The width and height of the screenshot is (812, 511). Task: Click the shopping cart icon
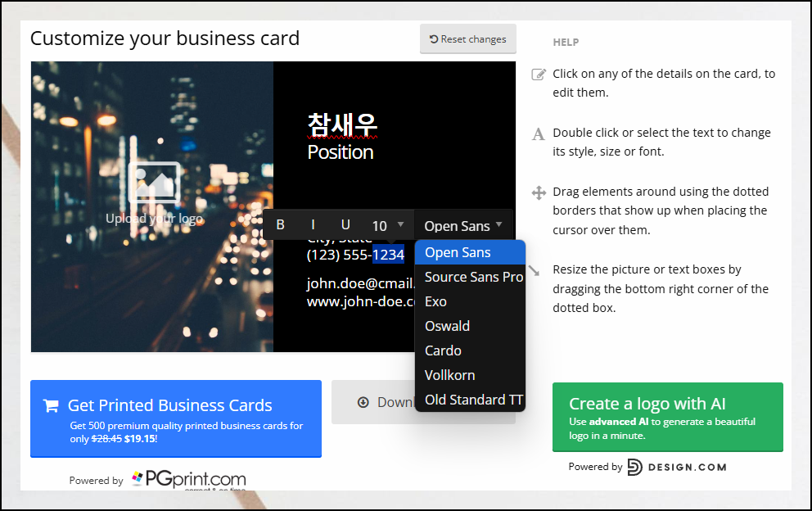coord(51,405)
